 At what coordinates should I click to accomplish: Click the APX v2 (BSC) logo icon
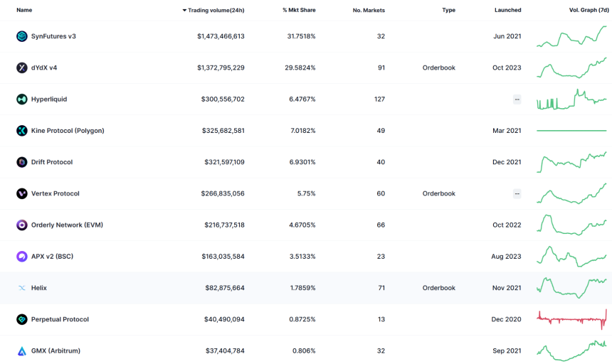pos(22,257)
